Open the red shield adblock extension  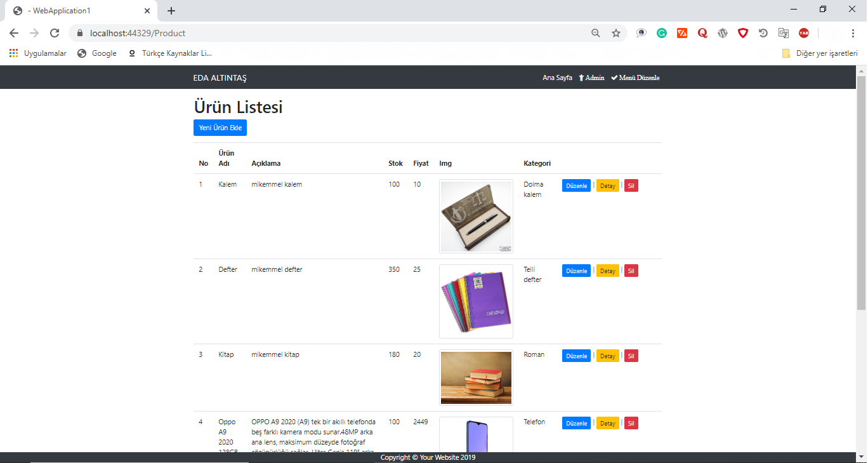(x=743, y=32)
